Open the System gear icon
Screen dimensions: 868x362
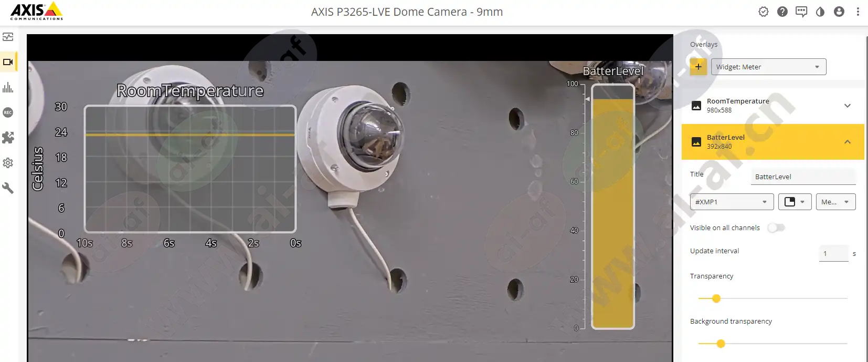pos(8,163)
